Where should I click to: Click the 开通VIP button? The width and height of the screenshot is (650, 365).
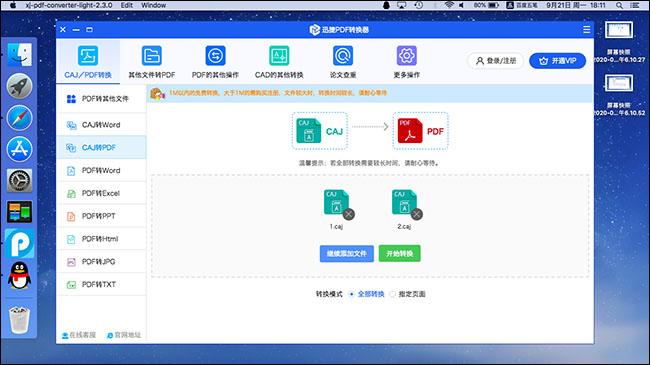point(558,61)
